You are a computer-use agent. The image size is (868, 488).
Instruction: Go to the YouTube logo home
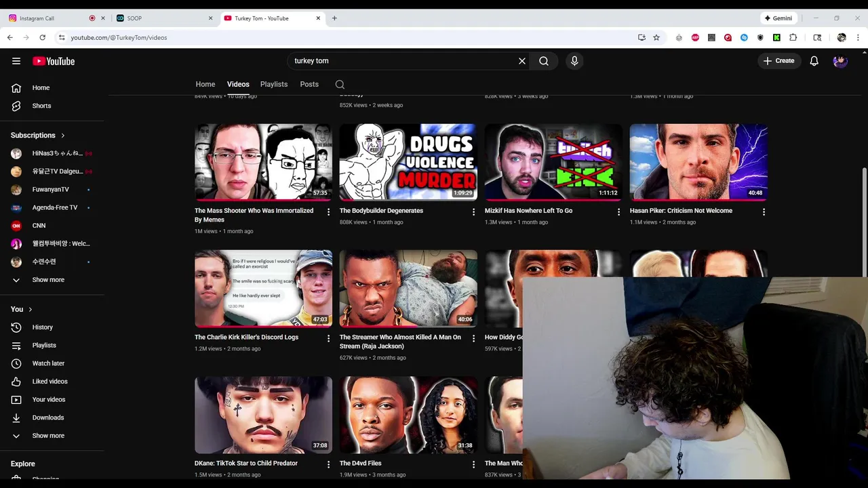click(x=54, y=61)
